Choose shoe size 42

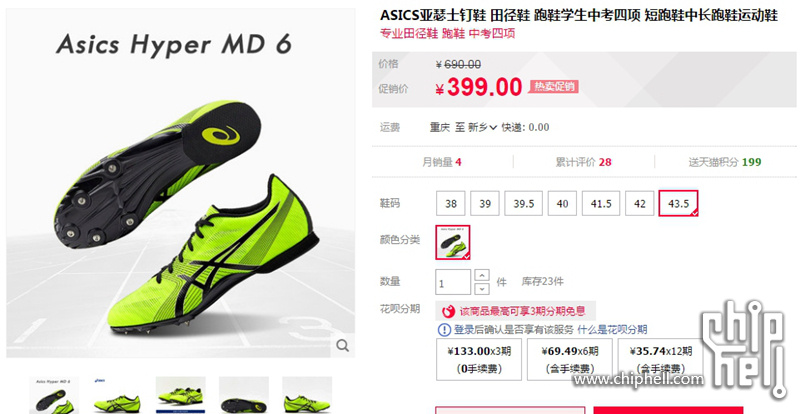click(x=640, y=203)
